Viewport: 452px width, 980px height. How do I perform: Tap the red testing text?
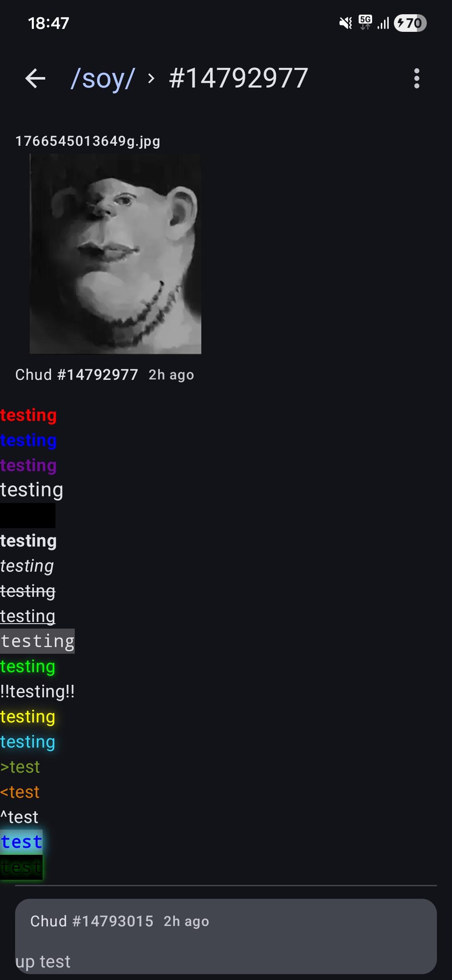tap(28, 415)
